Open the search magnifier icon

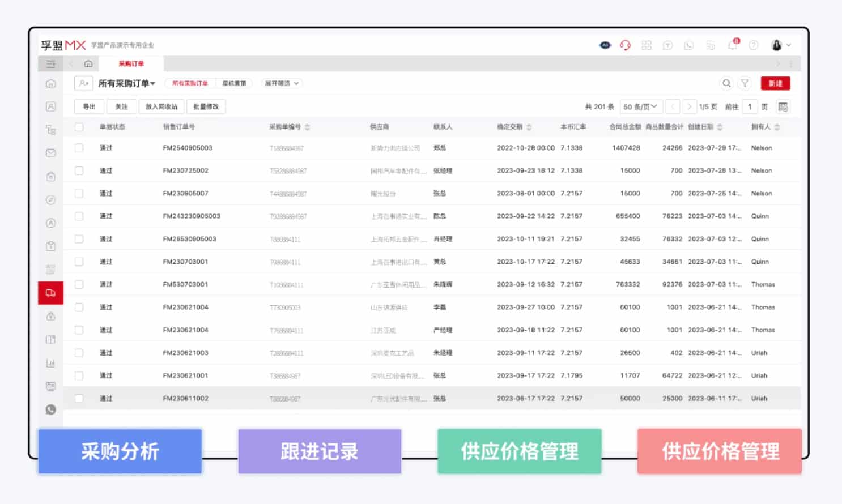tap(726, 83)
